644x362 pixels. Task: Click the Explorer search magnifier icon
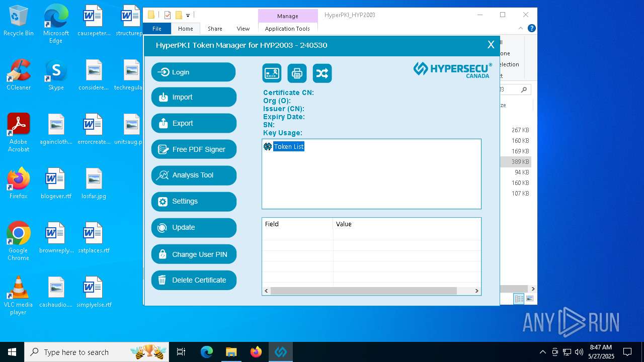tap(524, 89)
